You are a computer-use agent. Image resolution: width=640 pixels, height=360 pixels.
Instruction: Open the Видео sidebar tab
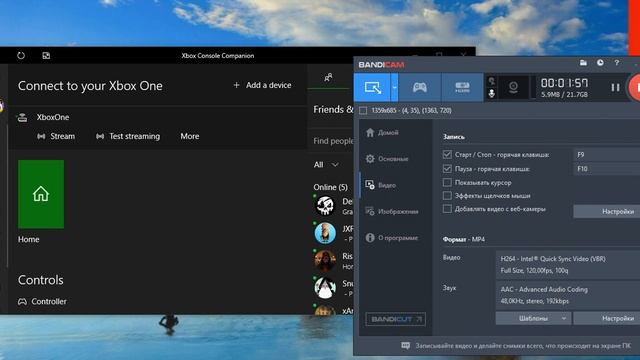381,185
